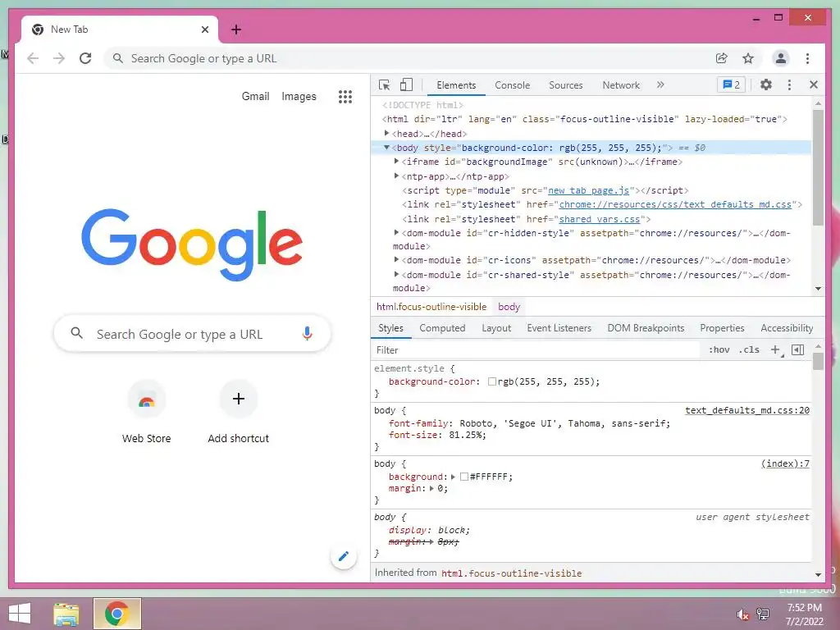Switch to the Console tab
Screen dimensions: 840x630
[x=512, y=85]
